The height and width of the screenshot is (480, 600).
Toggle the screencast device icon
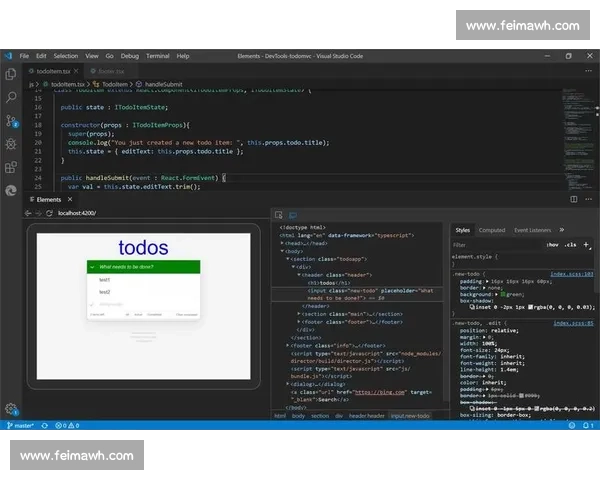pos(293,216)
